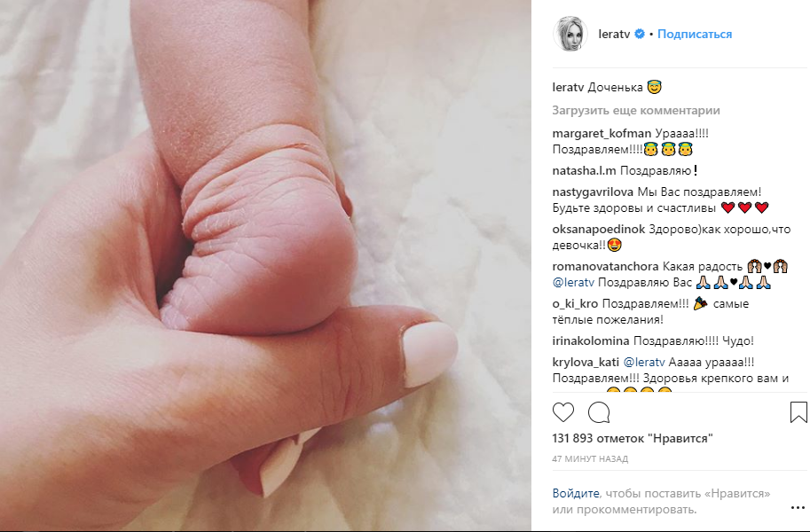810x532 pixels.
Task: Open natasha.l.m's profile
Action: 584,170
